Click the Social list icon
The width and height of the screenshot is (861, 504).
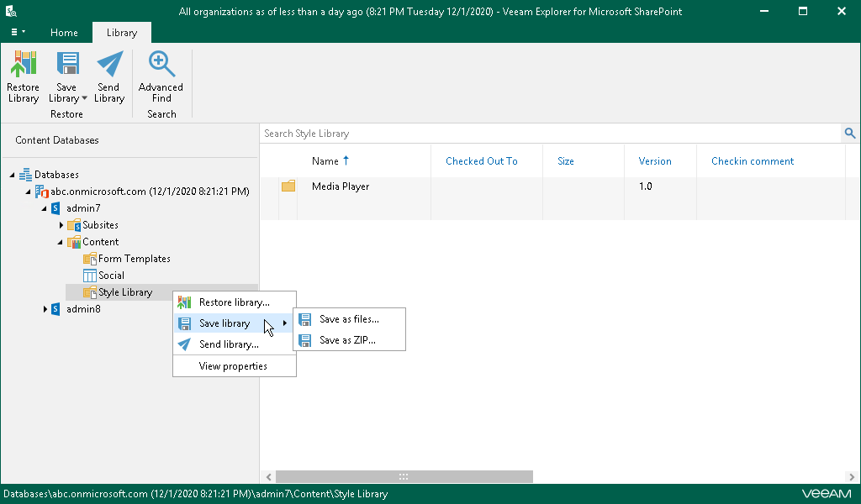(89, 276)
